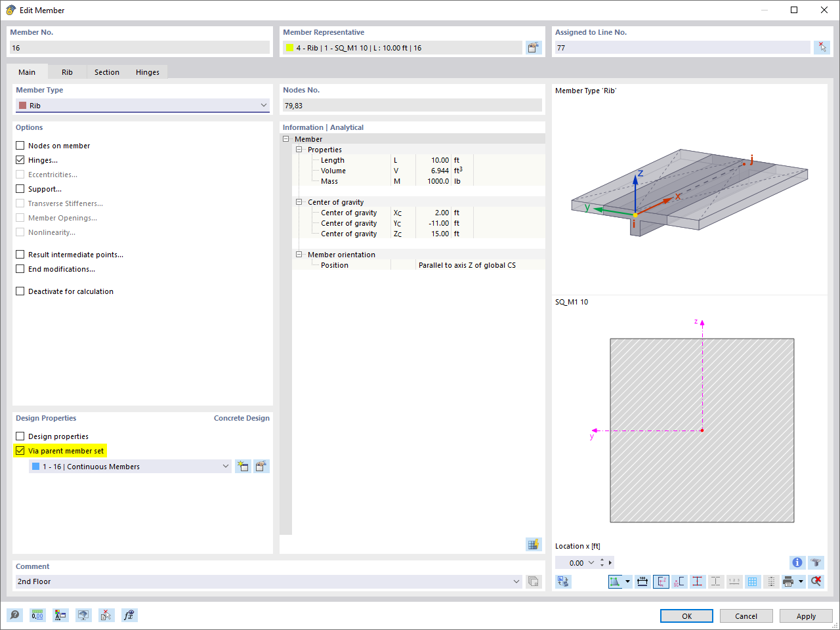Image resolution: width=840 pixels, height=630 pixels.
Task: Collapse the Center of gravity group
Action: (299, 202)
